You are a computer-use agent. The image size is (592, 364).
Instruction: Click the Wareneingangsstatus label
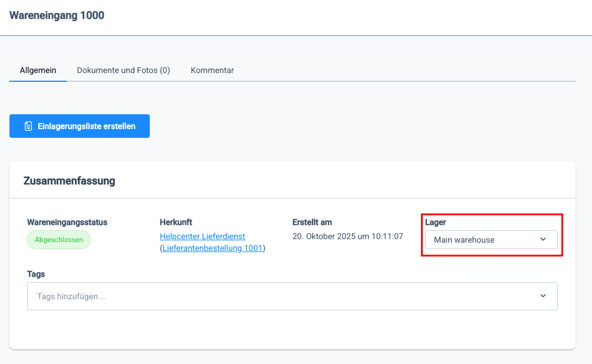tap(67, 222)
